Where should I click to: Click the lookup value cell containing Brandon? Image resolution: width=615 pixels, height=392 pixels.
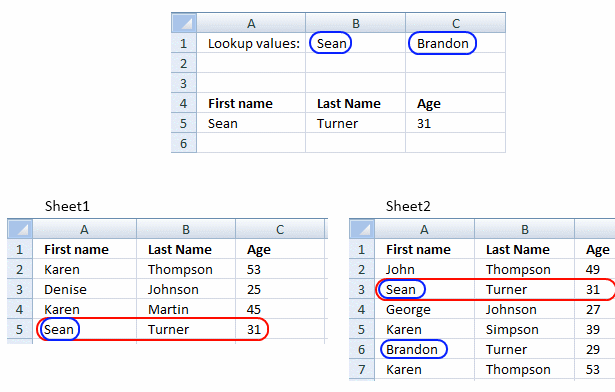pos(455,43)
